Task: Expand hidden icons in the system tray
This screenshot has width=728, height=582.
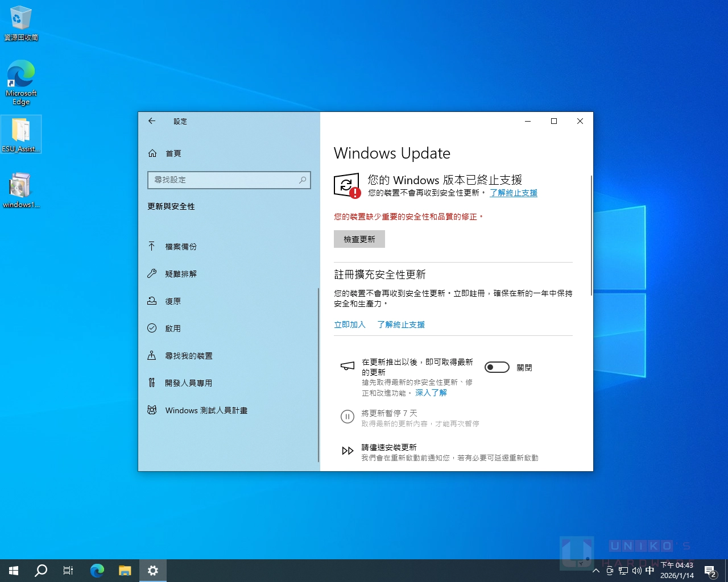Action: (595, 571)
